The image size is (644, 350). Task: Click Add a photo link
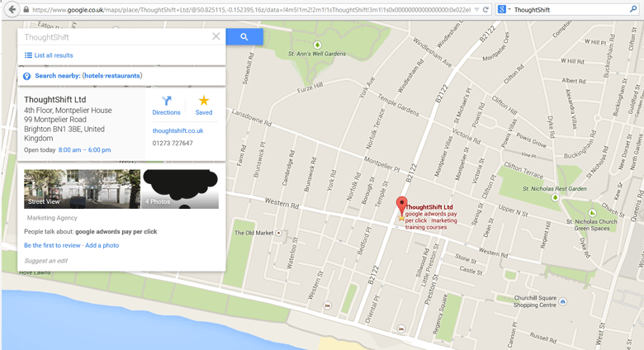[x=102, y=245]
